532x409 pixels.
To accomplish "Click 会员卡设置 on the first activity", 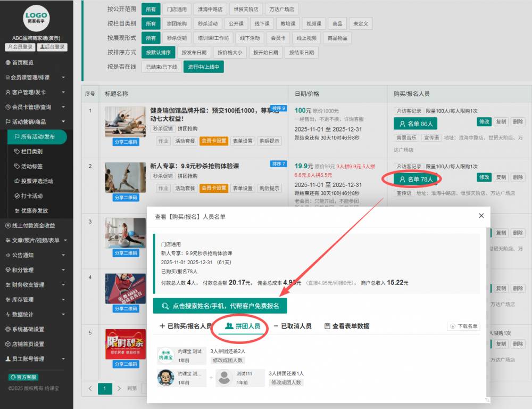I will pyautogui.click(x=214, y=141).
